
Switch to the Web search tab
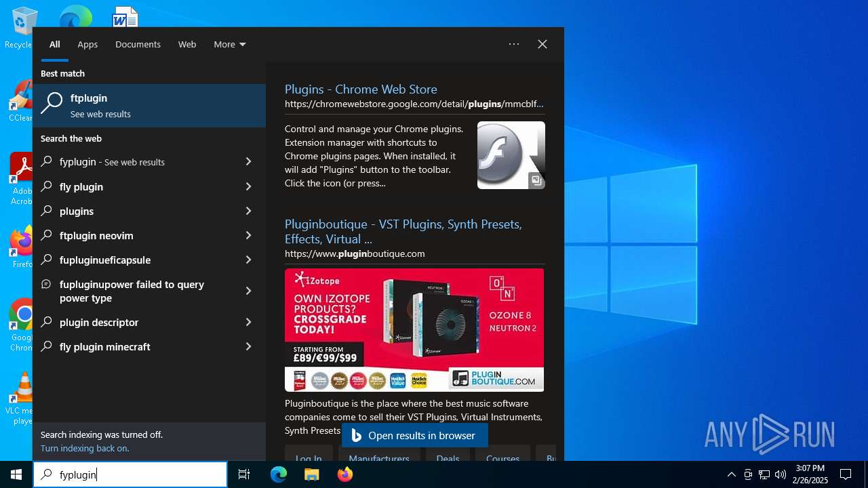click(187, 44)
